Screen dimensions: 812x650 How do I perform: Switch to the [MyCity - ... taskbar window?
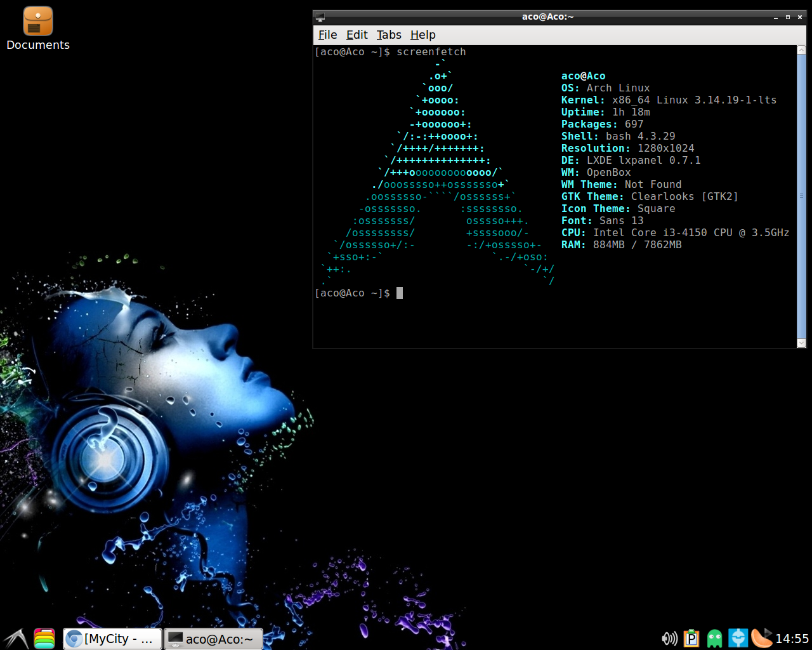(x=112, y=639)
